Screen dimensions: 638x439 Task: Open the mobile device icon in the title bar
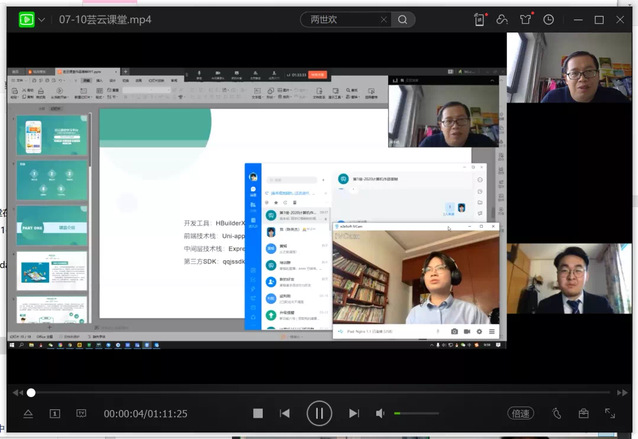coord(481,19)
